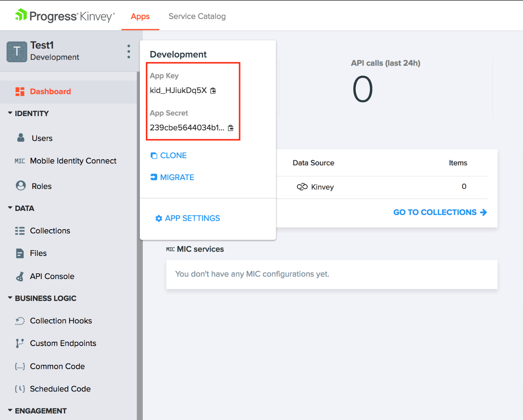Open Roles using its sidebar icon

tap(21, 186)
